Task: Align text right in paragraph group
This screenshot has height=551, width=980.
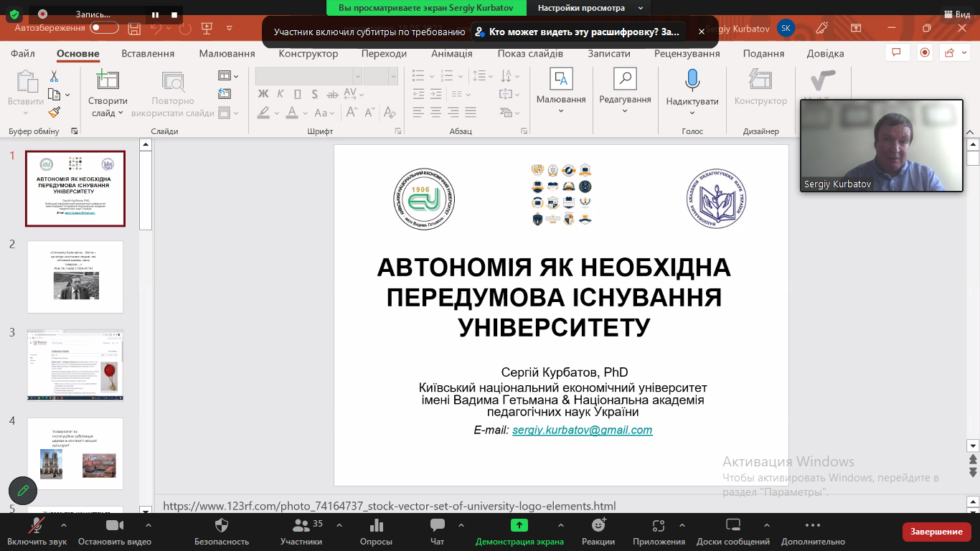Action: [x=453, y=112]
